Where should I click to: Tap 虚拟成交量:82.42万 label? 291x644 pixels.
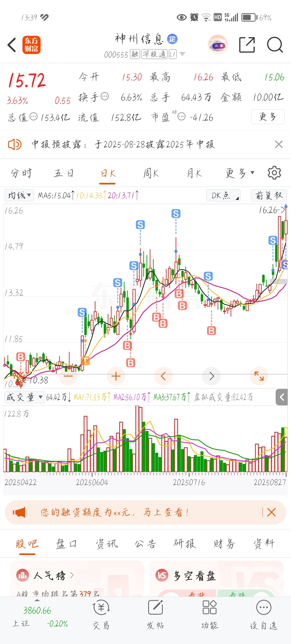(223, 397)
